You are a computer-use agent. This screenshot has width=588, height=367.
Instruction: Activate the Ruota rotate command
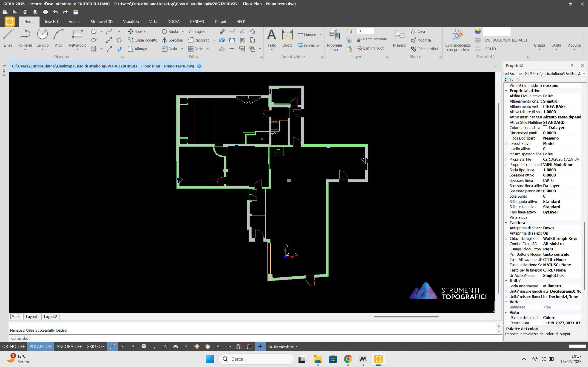170,31
